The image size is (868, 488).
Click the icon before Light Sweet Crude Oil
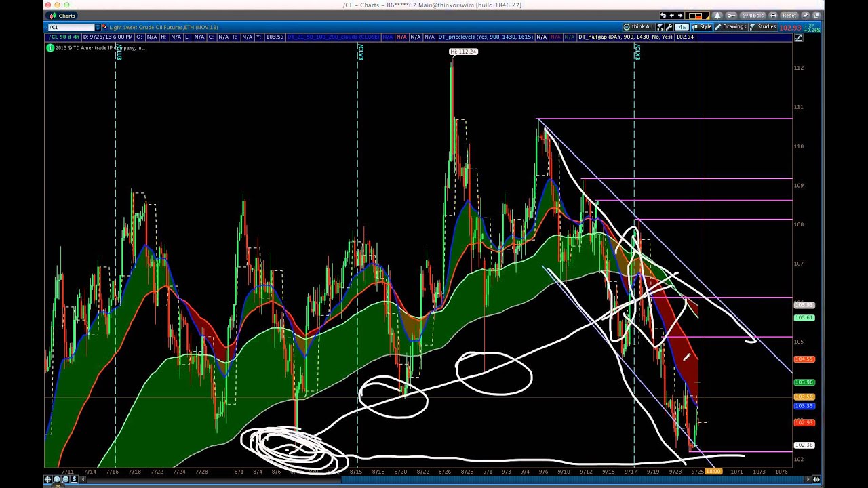[104, 27]
